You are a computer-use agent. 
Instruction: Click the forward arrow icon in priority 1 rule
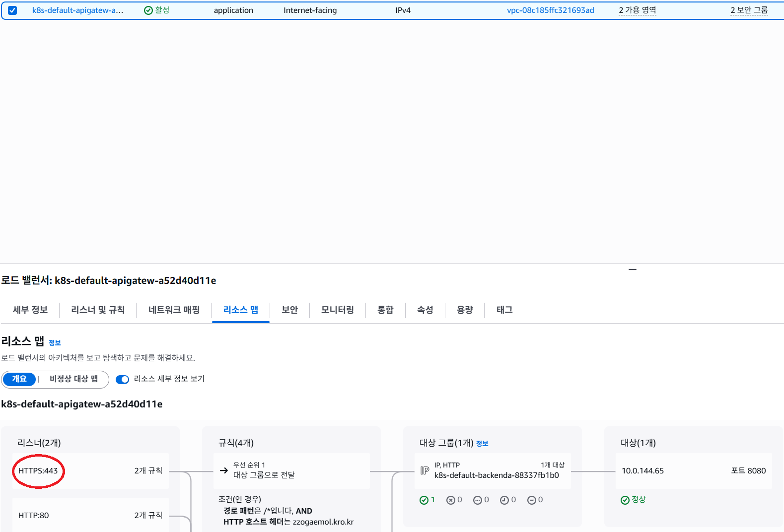[x=224, y=470]
